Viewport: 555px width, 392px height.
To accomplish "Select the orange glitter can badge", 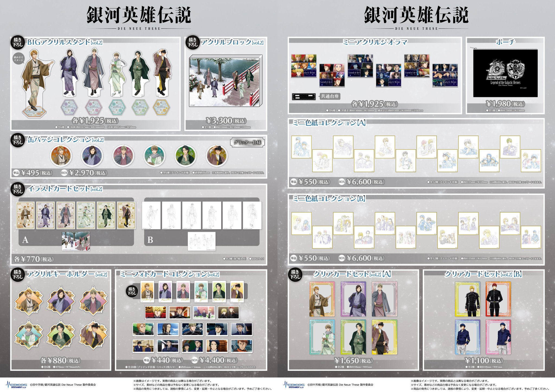I will pyautogui.click(x=61, y=156).
